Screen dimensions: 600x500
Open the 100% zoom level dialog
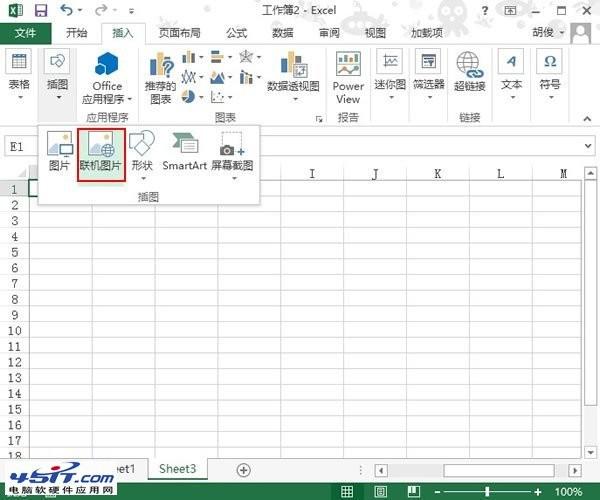coord(568,492)
